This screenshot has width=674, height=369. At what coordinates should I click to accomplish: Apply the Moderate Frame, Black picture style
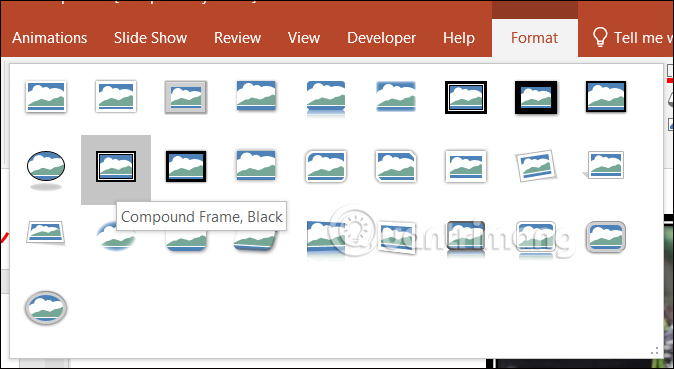point(186,166)
